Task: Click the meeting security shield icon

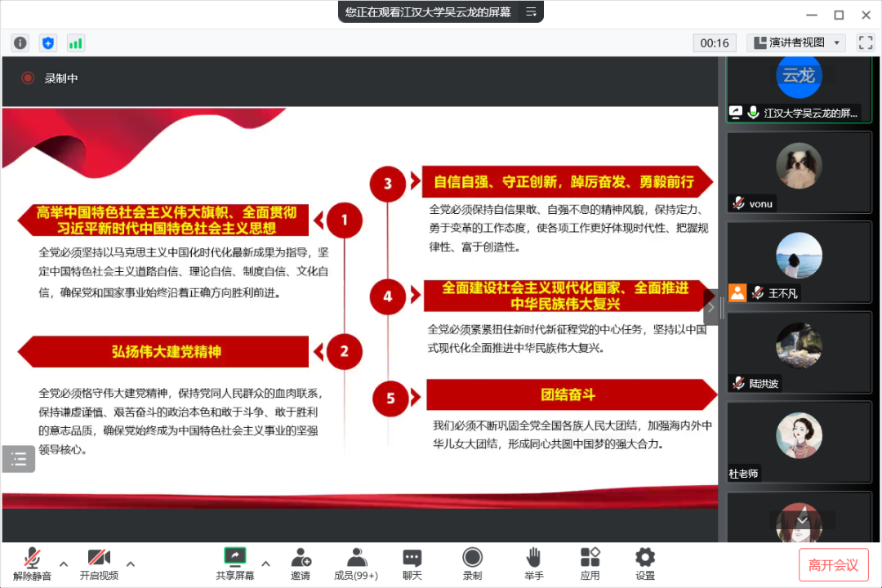Action: pos(47,42)
